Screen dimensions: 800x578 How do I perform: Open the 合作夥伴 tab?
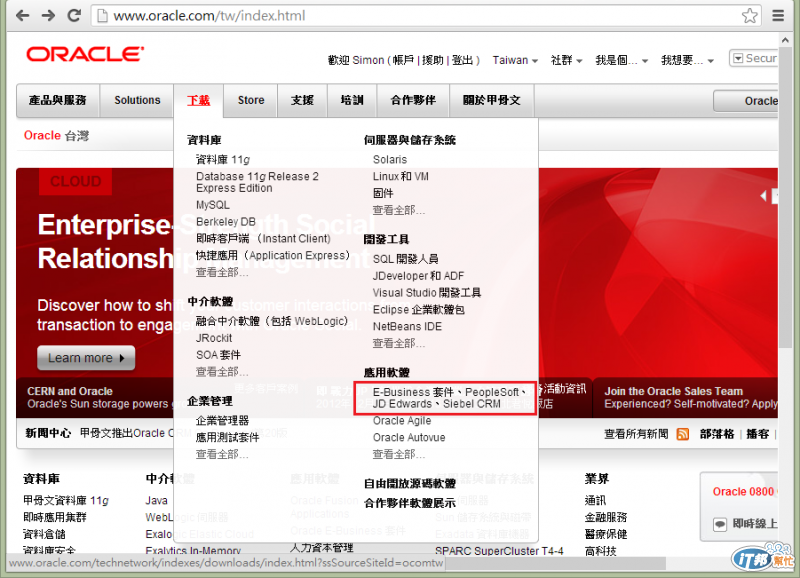tap(413, 100)
